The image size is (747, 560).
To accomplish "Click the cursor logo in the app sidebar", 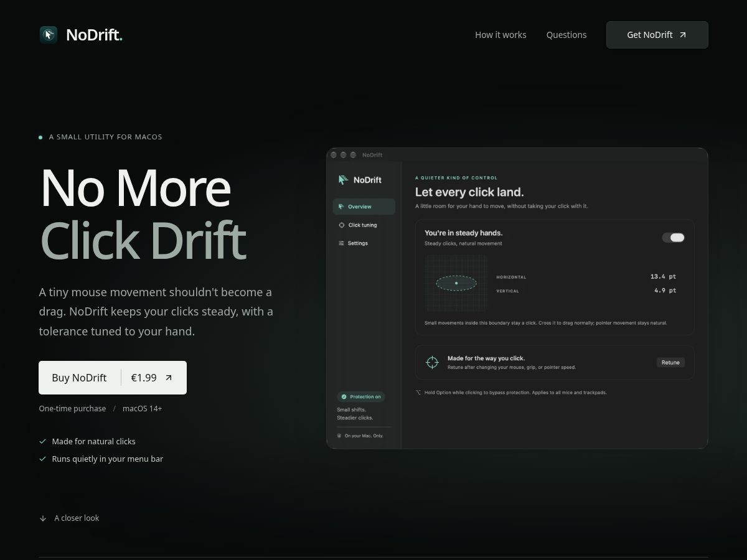I will (343, 180).
